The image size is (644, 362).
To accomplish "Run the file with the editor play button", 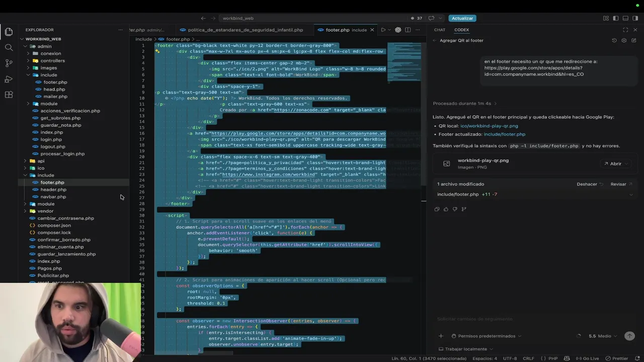I will point(383,30).
